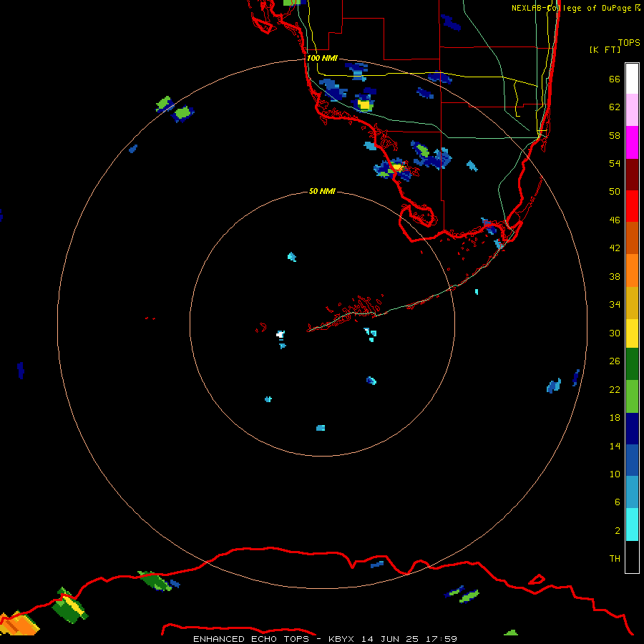Click the ENHANCED ECHO TOPS caption text
Image resolution: width=644 pixels, height=644 pixels.
[251, 639]
